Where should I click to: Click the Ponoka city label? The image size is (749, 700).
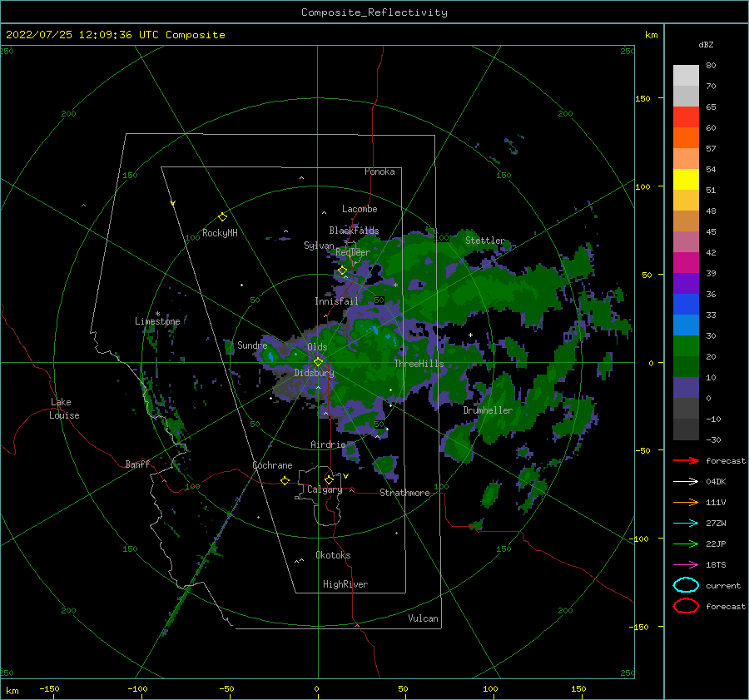(x=379, y=171)
